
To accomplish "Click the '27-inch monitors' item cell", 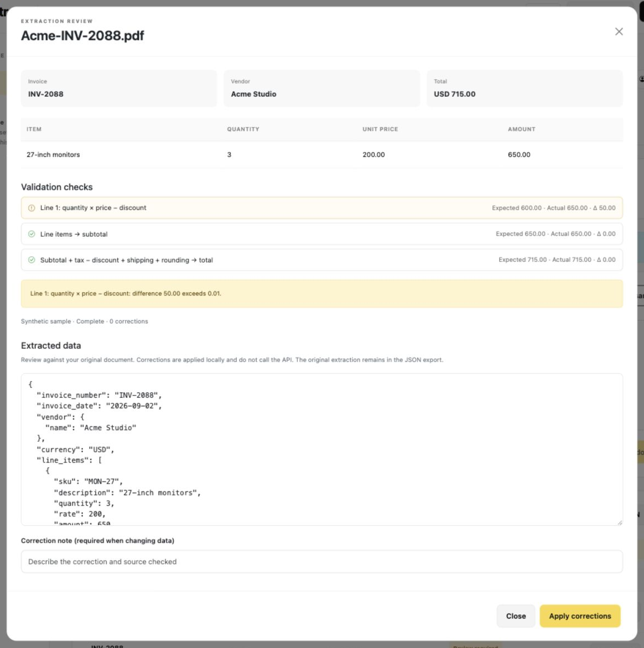I will point(53,154).
